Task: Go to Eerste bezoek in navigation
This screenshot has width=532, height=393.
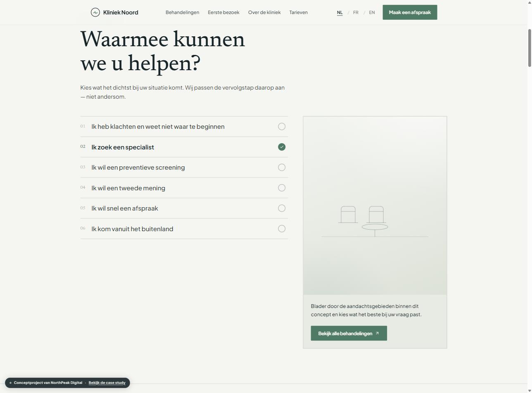Action: pyautogui.click(x=223, y=12)
